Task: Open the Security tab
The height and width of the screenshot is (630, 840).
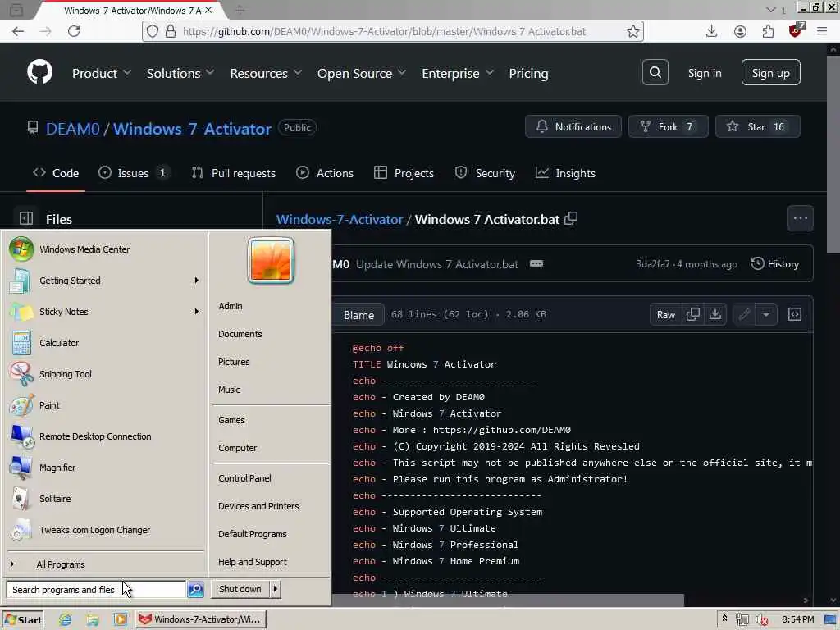Action: (x=485, y=173)
